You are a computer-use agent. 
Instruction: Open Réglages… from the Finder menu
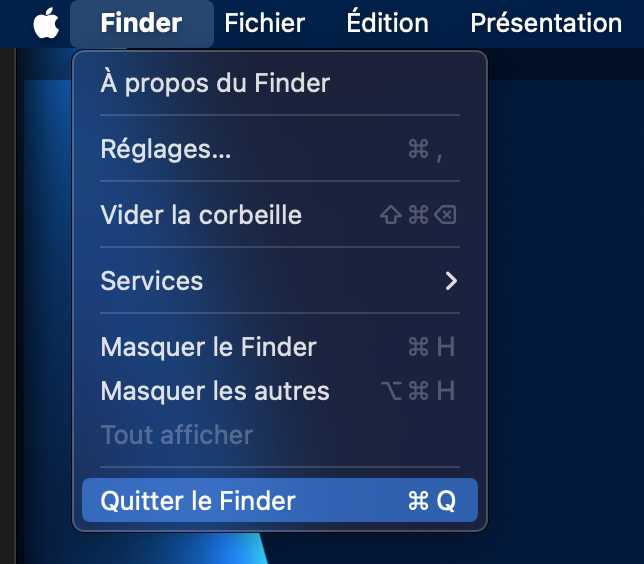[166, 149]
